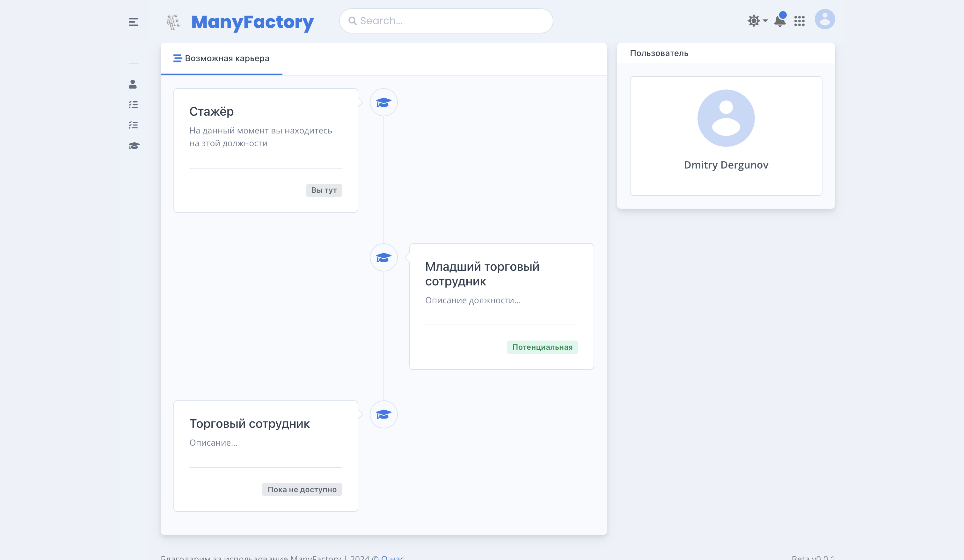Click Dmitry Dergunov's large avatar picture
The image size is (964, 560).
[x=726, y=118]
